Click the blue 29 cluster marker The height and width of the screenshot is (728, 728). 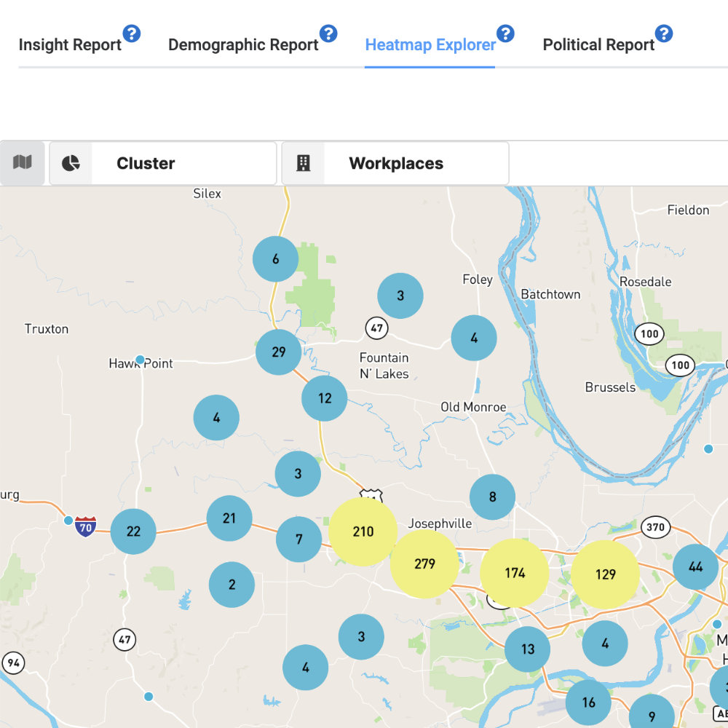(x=279, y=352)
